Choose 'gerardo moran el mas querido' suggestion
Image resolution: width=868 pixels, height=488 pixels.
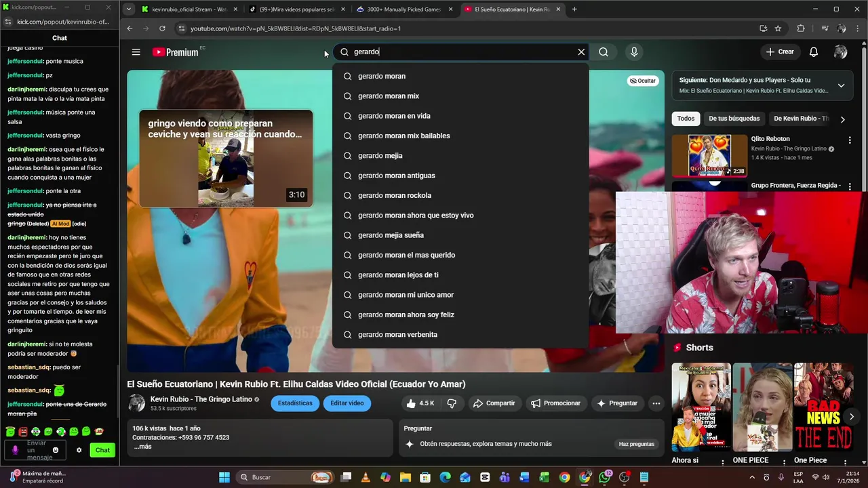pos(460,255)
